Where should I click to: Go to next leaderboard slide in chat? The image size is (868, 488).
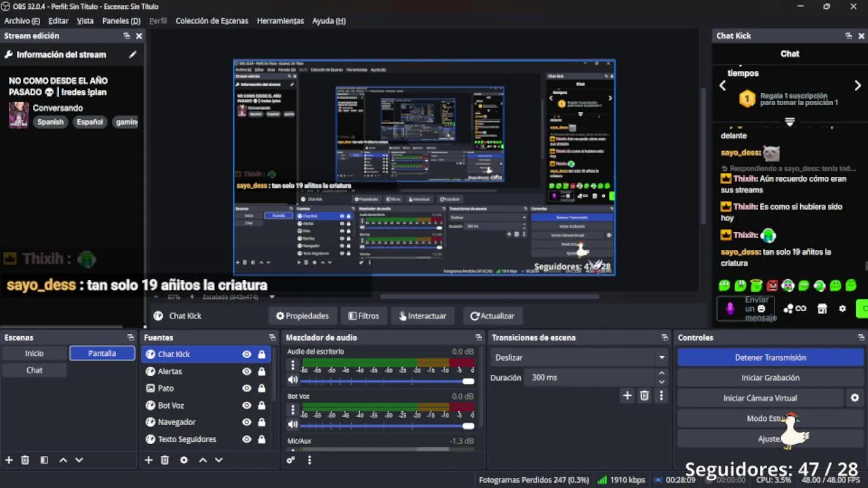click(x=857, y=85)
